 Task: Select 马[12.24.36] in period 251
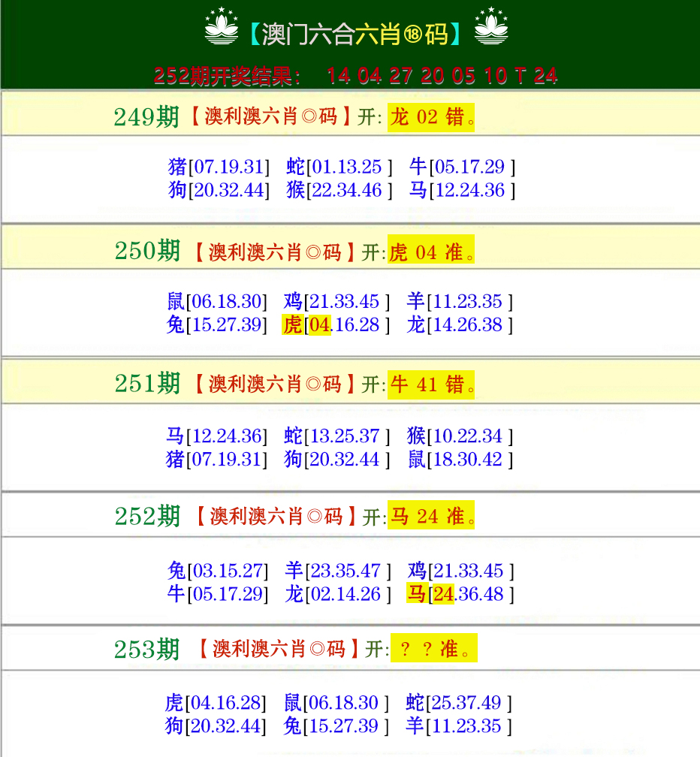coord(216,436)
